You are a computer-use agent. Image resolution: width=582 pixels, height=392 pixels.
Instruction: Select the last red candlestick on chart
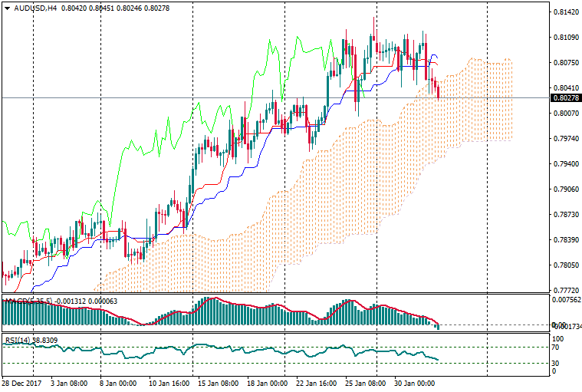(439, 91)
